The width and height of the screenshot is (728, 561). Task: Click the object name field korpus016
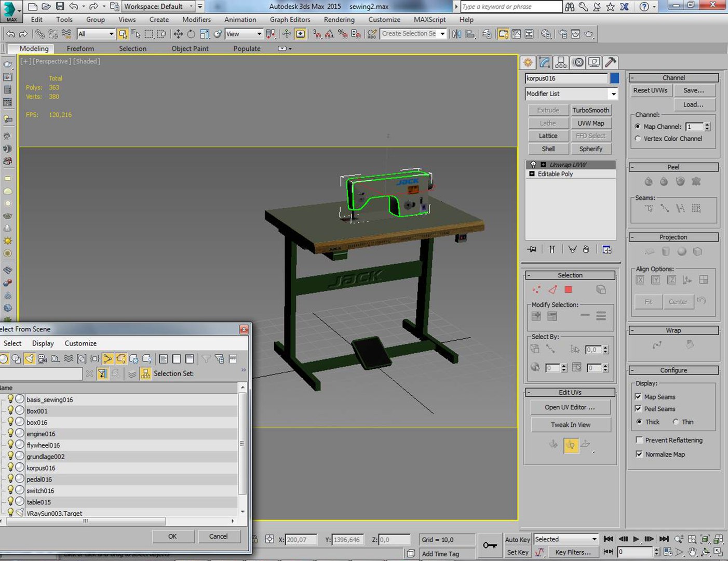pos(566,78)
